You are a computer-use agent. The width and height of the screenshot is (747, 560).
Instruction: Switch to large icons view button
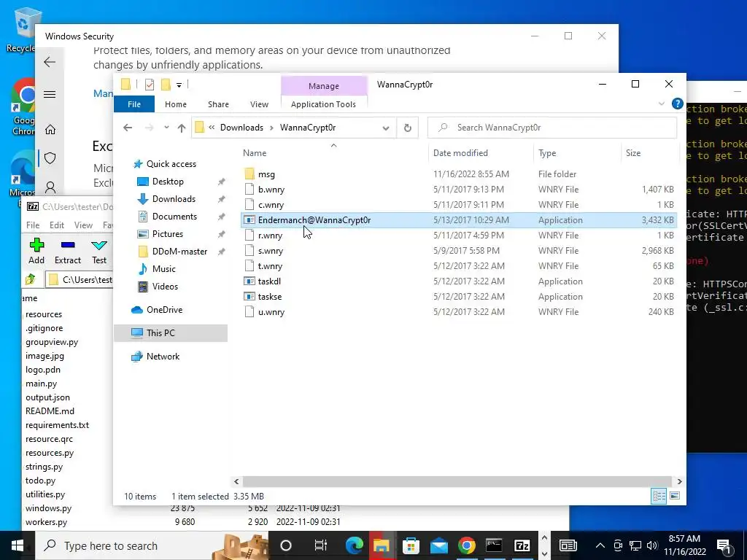(x=675, y=496)
